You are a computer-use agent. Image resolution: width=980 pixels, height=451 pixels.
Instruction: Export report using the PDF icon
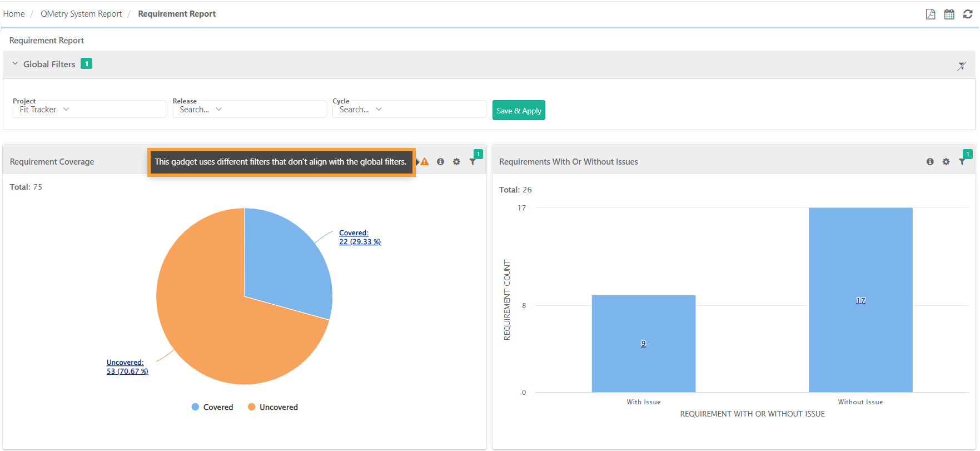(930, 14)
